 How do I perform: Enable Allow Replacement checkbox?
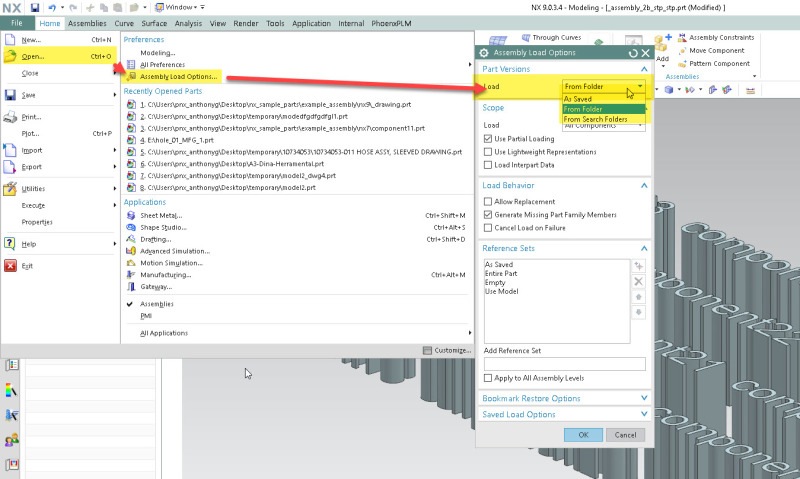[488, 201]
